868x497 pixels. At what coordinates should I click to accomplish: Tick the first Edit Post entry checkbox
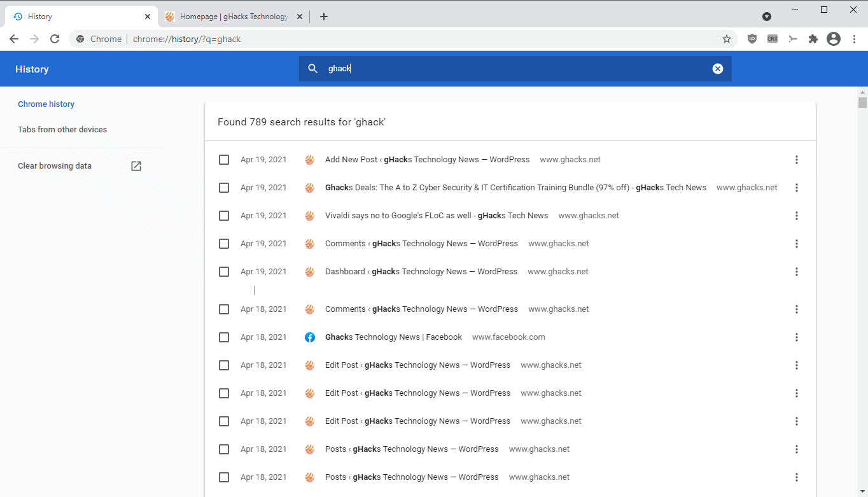pyautogui.click(x=224, y=365)
